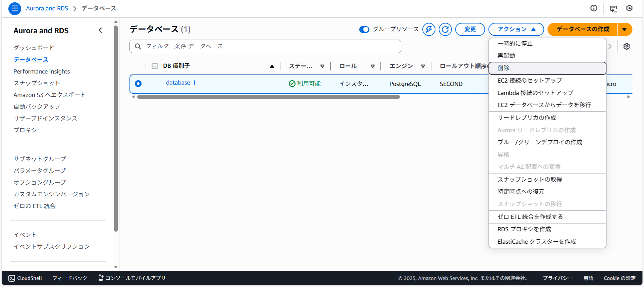644x287 pixels.
Task: Open table preferences gear icon
Action: pos(627,46)
